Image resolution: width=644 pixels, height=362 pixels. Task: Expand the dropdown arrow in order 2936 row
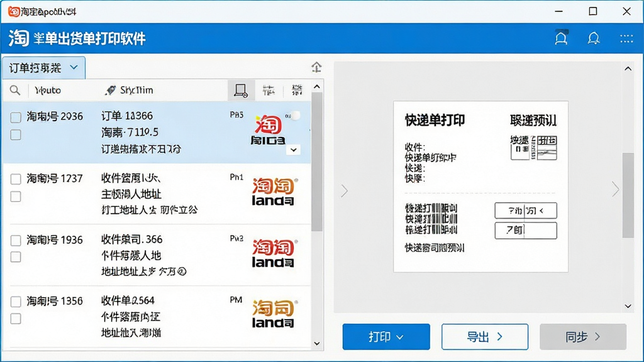point(293,150)
